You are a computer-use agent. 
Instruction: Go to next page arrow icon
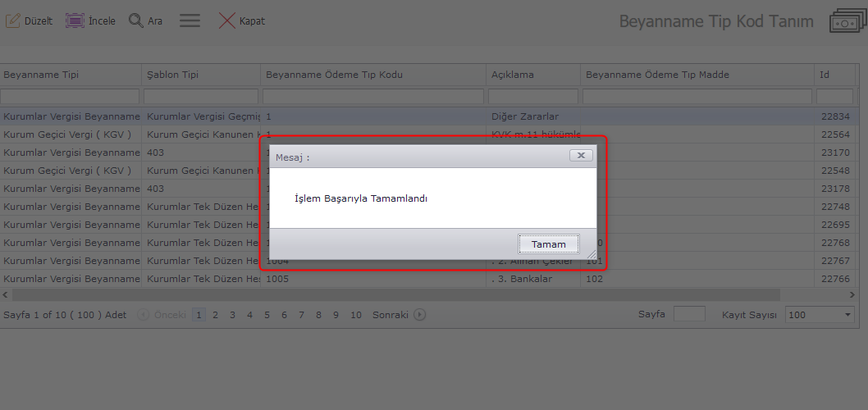coord(420,314)
